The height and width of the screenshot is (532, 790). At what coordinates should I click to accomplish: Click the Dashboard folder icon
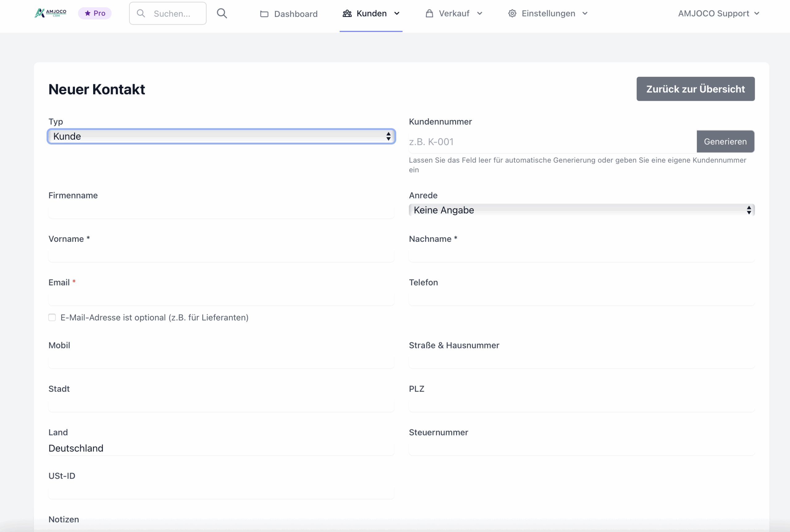coord(264,14)
